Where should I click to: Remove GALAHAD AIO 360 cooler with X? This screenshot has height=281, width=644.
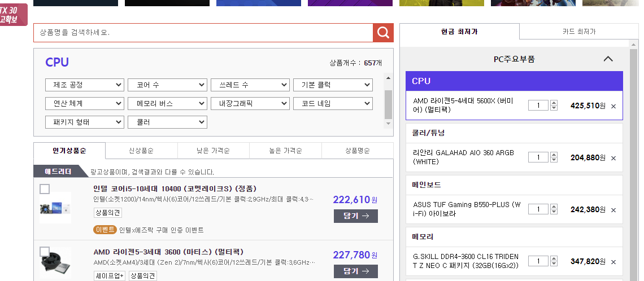pos(613,158)
